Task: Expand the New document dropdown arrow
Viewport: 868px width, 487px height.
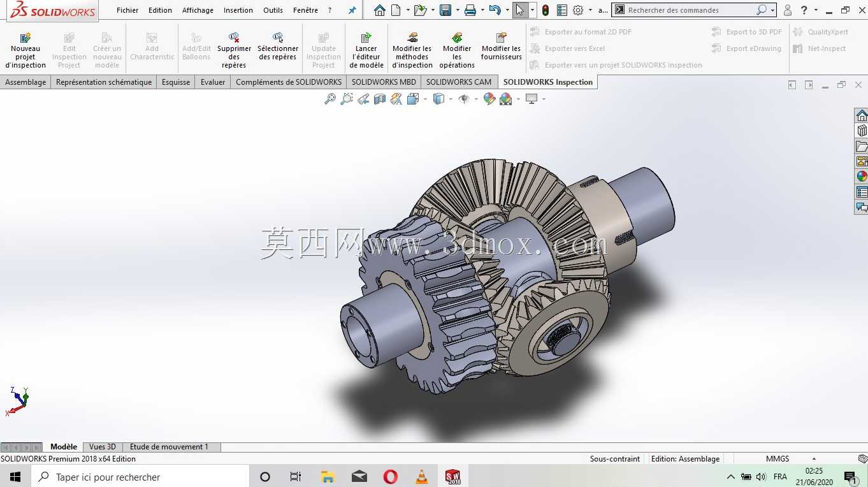Action: (407, 10)
